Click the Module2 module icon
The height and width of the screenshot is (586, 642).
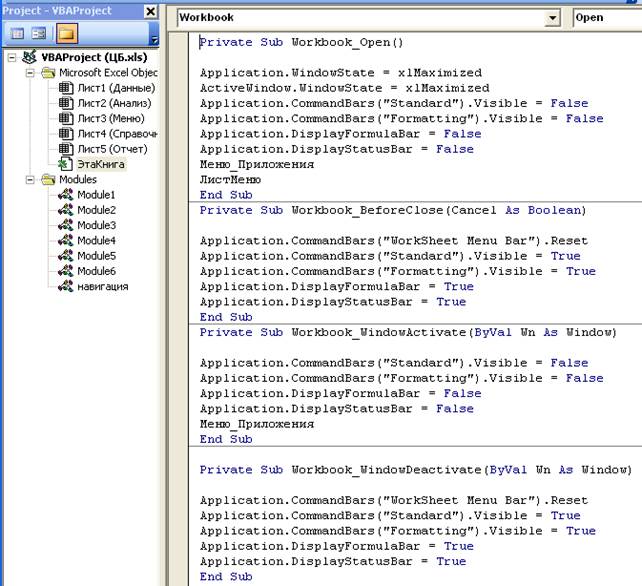tap(66, 210)
